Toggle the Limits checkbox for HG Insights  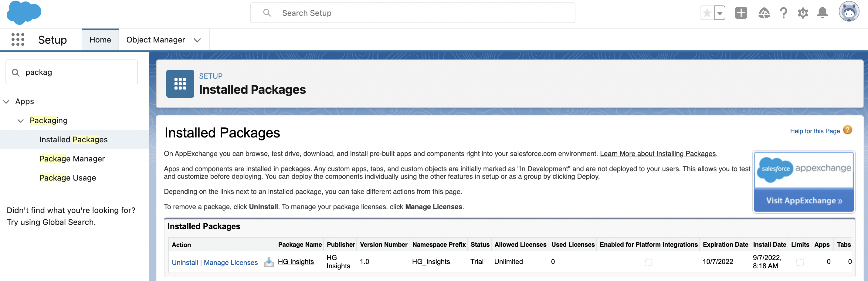pyautogui.click(x=800, y=262)
